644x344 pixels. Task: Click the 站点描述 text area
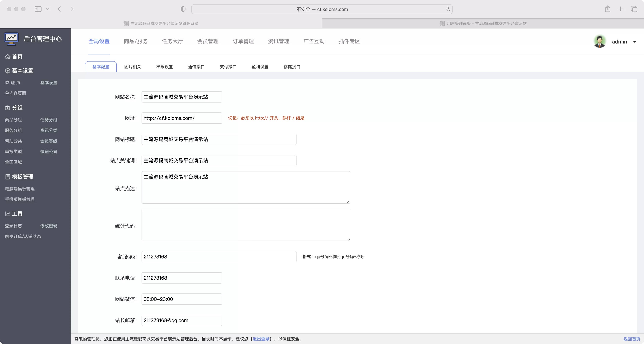point(246,187)
